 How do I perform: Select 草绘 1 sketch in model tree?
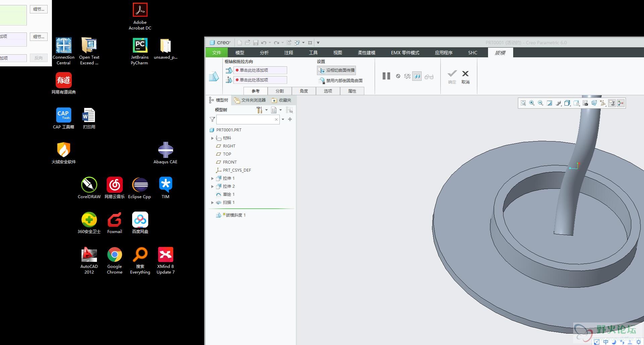225,194
